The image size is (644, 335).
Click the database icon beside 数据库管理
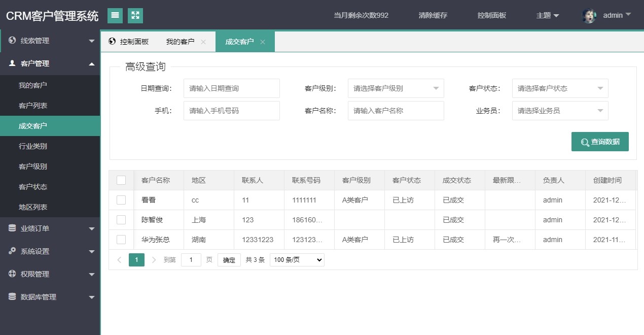12,297
